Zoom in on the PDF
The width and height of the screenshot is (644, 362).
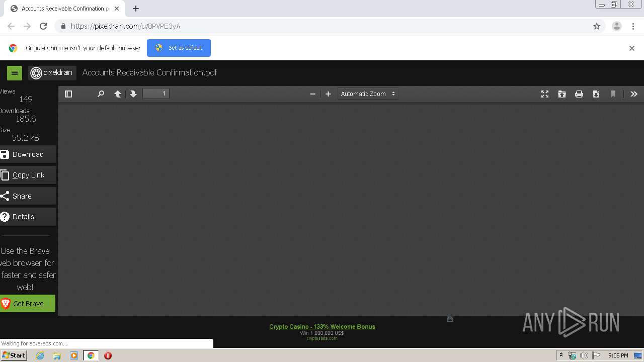point(328,94)
